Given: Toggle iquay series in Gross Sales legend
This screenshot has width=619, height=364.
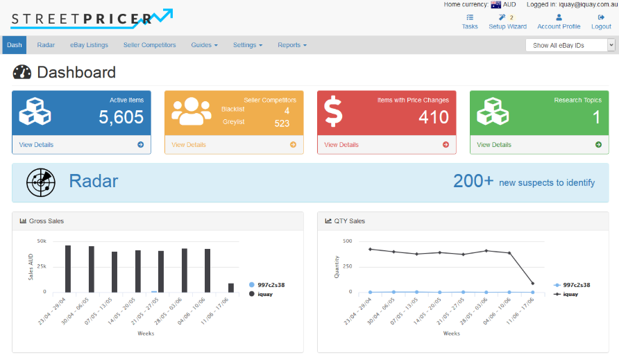Looking at the screenshot, I should [x=261, y=294].
